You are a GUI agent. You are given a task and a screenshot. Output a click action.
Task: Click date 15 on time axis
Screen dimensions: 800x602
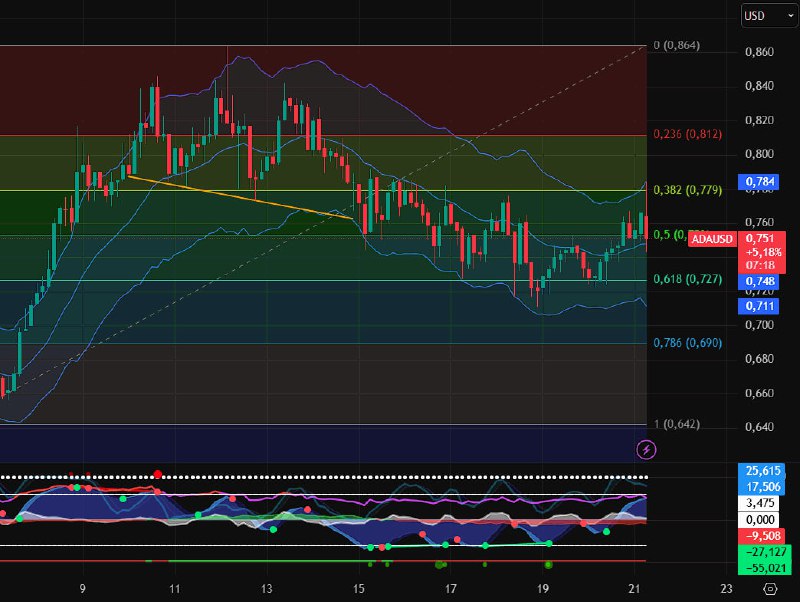coord(359,589)
